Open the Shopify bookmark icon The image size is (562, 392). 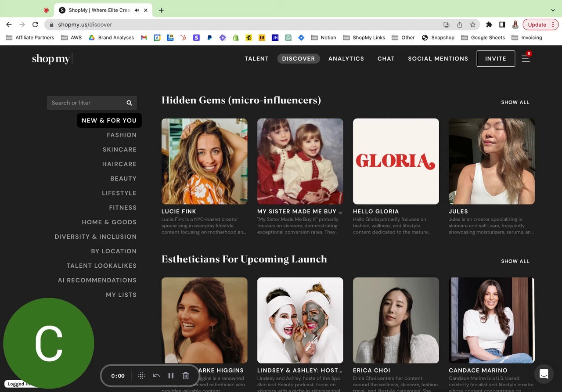(x=236, y=38)
